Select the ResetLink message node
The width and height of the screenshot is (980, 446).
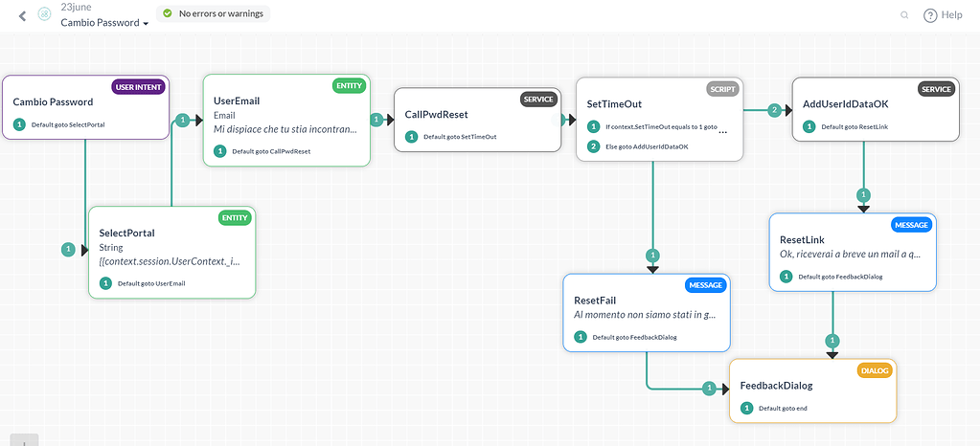[x=853, y=253]
